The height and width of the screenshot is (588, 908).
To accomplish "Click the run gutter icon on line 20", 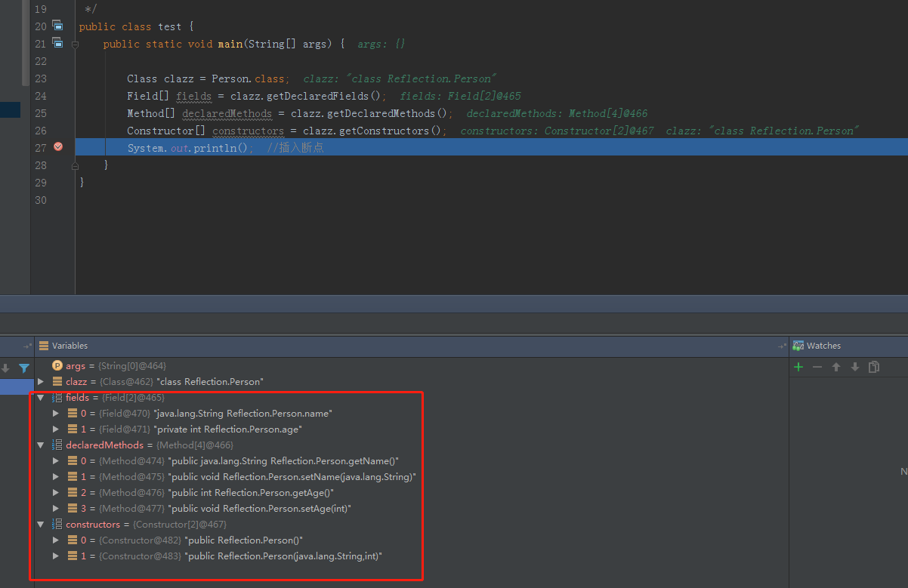I will coord(57,26).
